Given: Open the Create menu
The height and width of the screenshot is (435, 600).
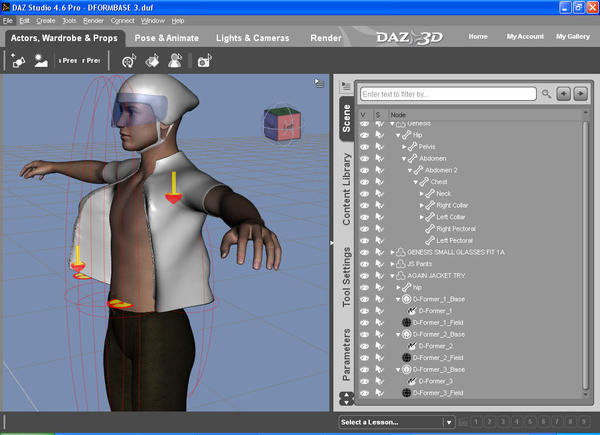Looking at the screenshot, I should point(46,21).
